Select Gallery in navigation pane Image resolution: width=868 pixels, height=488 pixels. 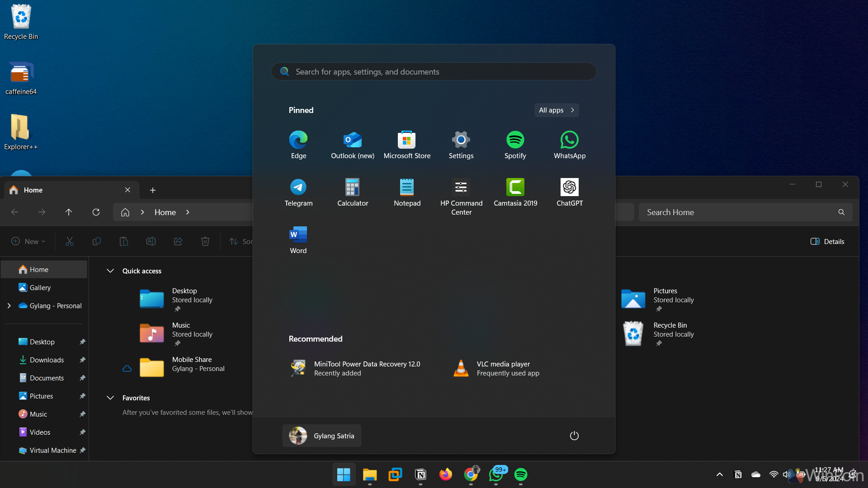click(x=40, y=288)
